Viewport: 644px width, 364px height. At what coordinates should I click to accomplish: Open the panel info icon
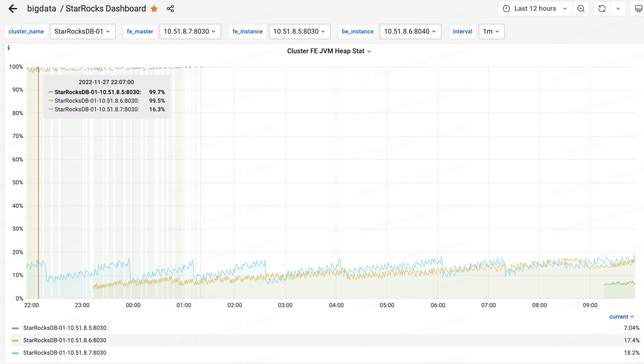click(x=9, y=47)
